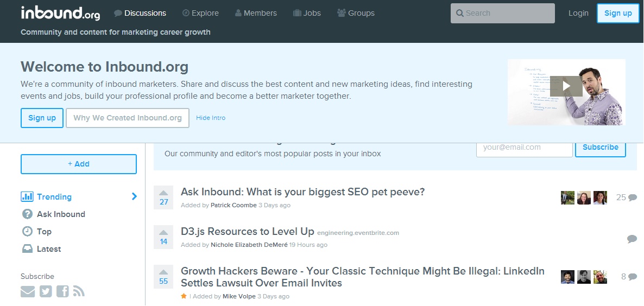Click the Subscribe button for email
The image size is (644, 306).
pos(600,148)
